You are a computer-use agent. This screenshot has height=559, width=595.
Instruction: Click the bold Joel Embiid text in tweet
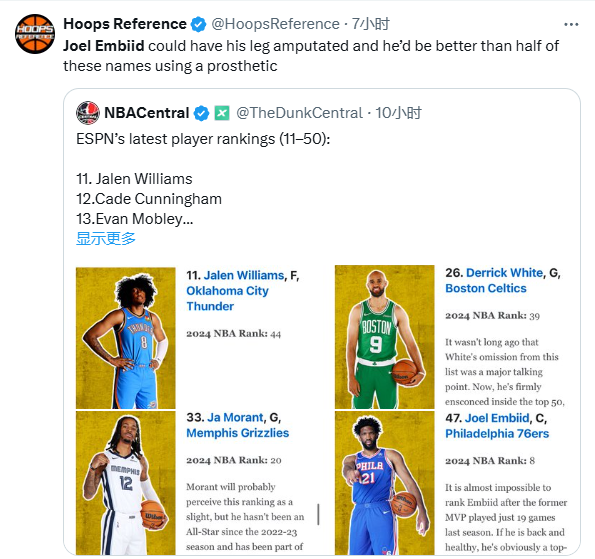104,46
